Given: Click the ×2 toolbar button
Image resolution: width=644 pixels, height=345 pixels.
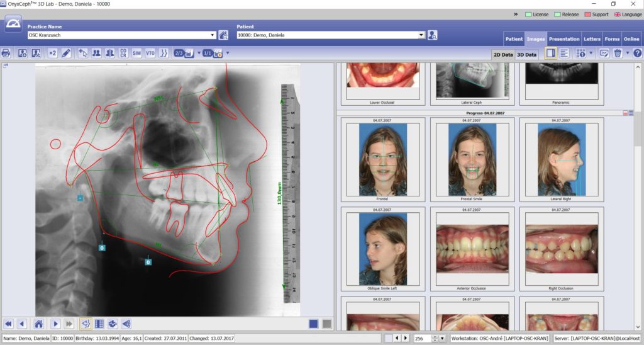Looking at the screenshot, I should point(53,53).
